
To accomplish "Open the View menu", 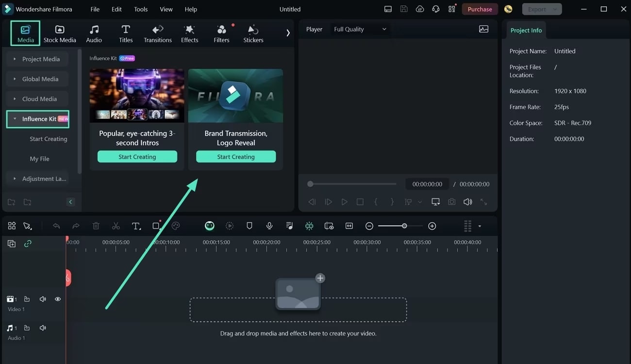I will [166, 9].
